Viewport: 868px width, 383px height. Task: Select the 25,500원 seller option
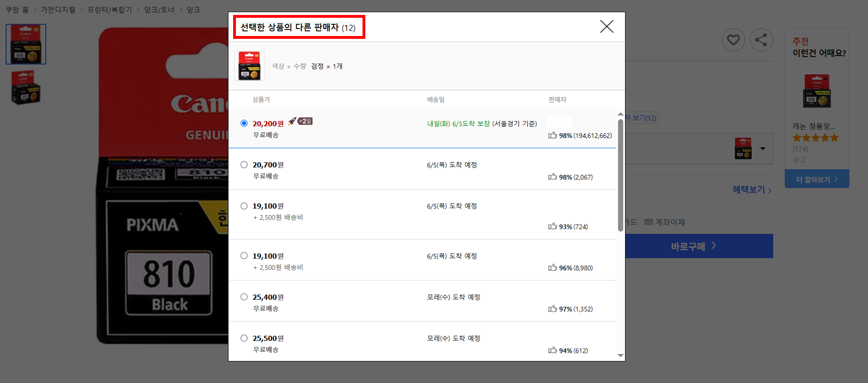tap(244, 338)
